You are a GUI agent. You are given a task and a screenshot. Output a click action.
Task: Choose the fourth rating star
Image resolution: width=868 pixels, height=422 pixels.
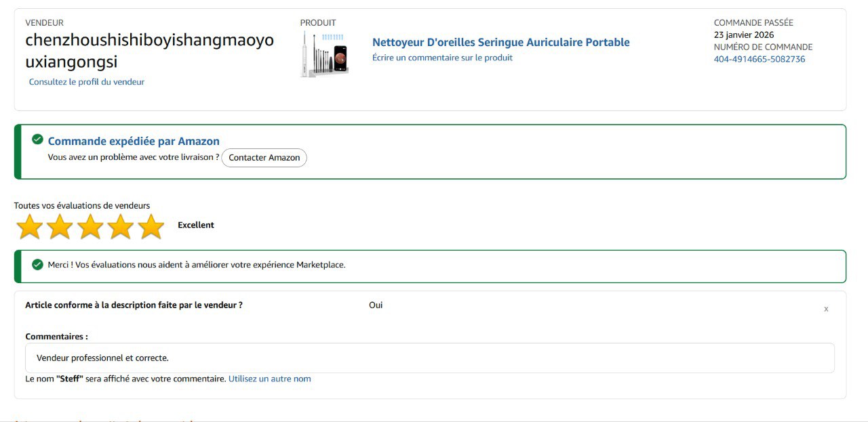(121, 227)
